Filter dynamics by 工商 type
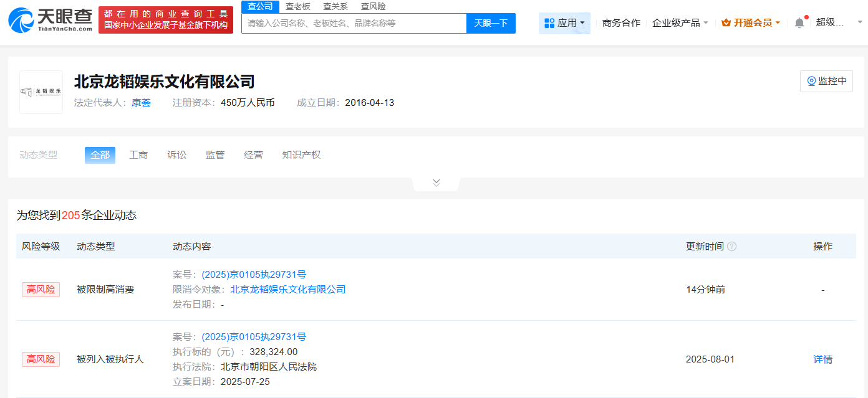Viewport: 868px width, 398px height. (138, 155)
